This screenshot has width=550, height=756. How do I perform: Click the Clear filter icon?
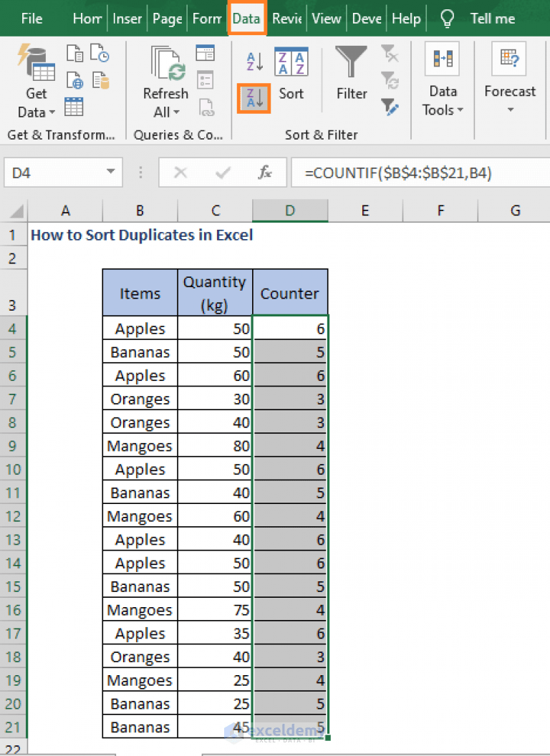pos(391,53)
